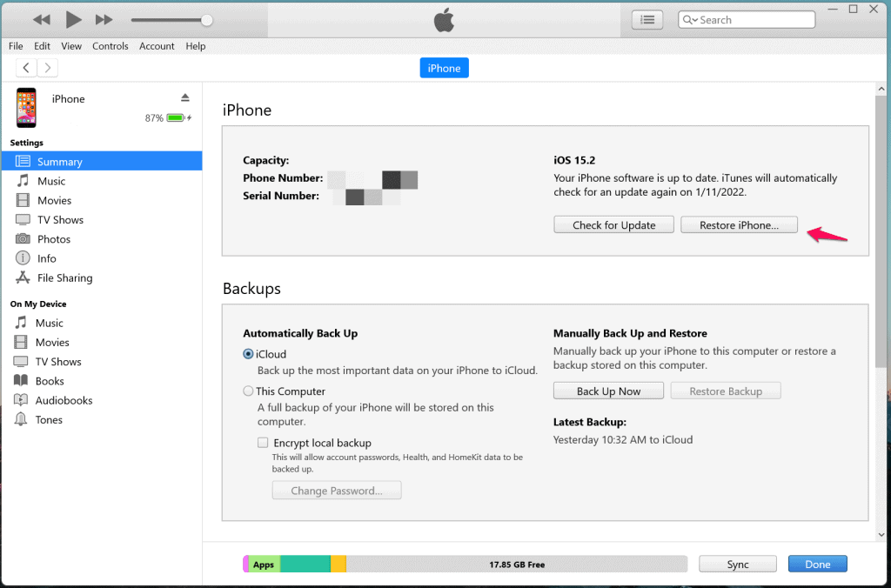Viewport: 891px width, 588px height.
Task: Click the teal storage bar segment
Action: point(305,565)
